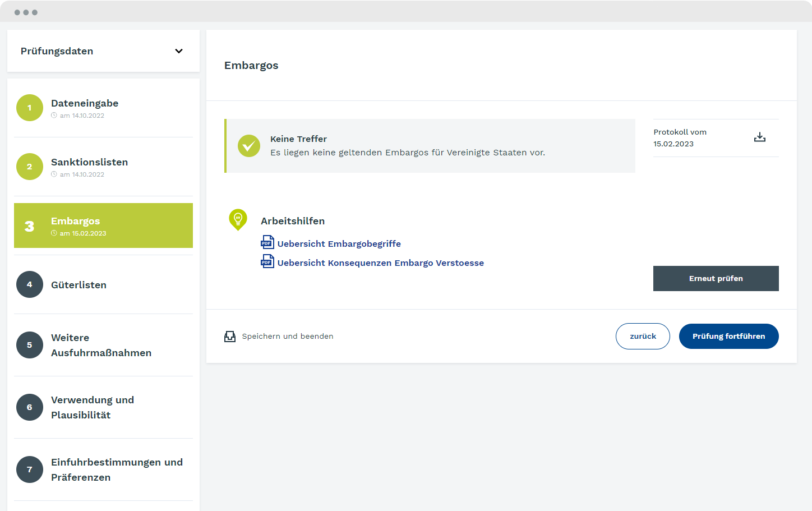Open Uebersicht Embargobegriffe link
Viewport: 812px width, 511px height.
pyautogui.click(x=339, y=244)
